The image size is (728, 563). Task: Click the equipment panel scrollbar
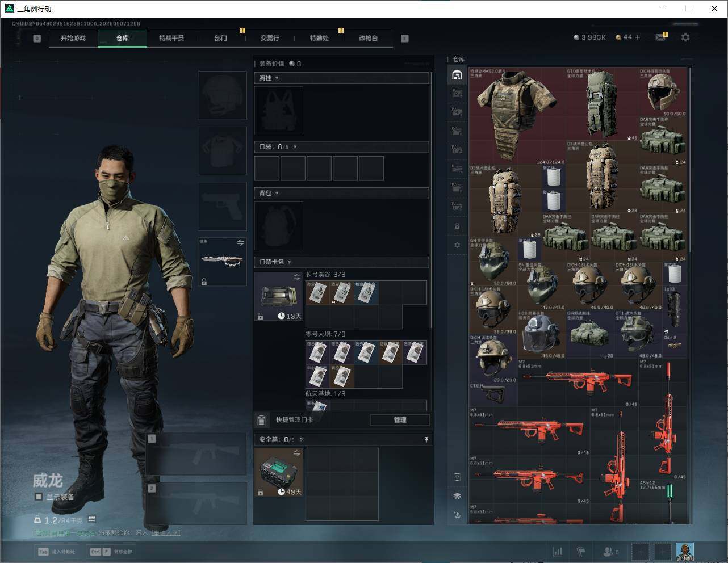pyautogui.click(x=431, y=199)
